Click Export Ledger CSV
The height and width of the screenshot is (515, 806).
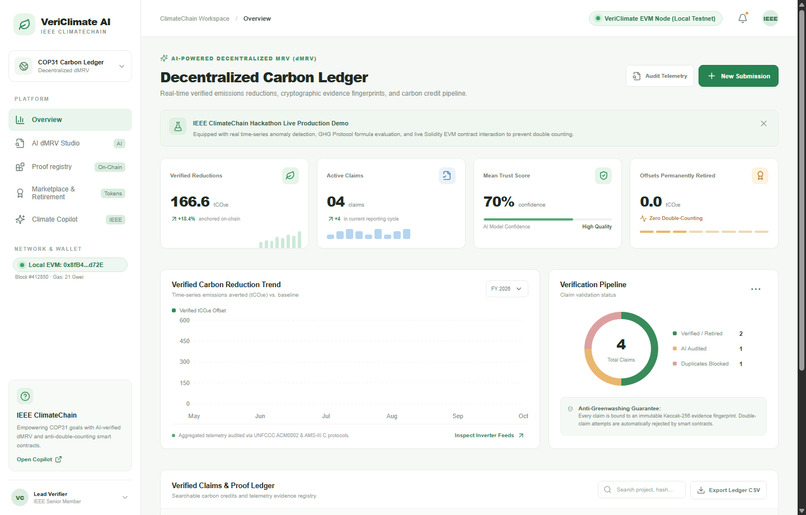[728, 490]
